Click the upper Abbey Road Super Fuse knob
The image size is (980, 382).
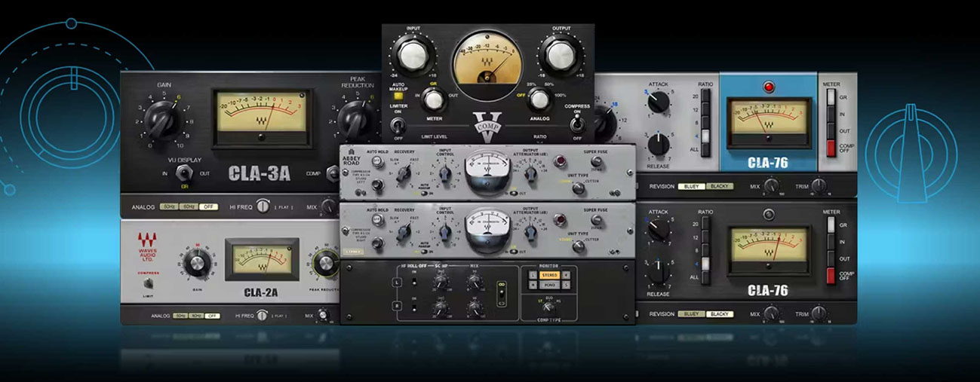click(596, 160)
